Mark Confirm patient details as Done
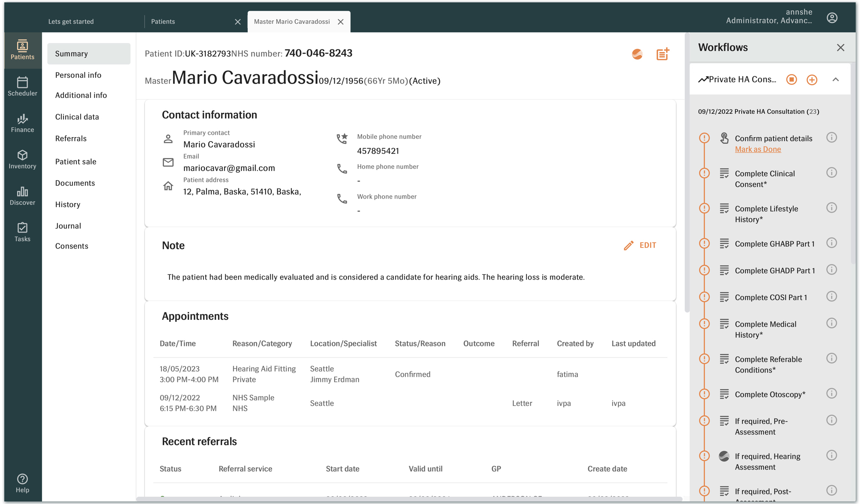860x504 pixels. [758, 149]
